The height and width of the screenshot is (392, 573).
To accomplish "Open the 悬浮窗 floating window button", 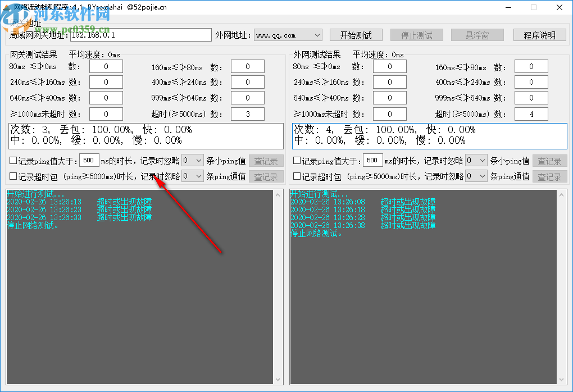I will click(x=477, y=35).
